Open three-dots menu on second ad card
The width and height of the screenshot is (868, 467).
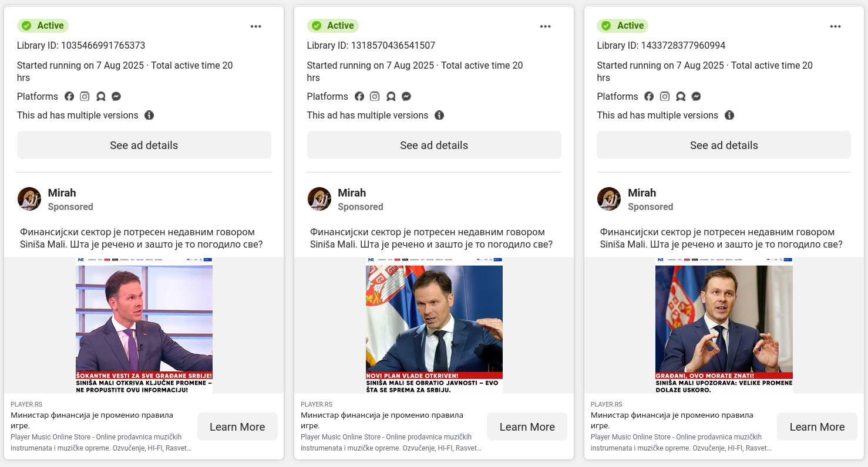[x=546, y=26]
